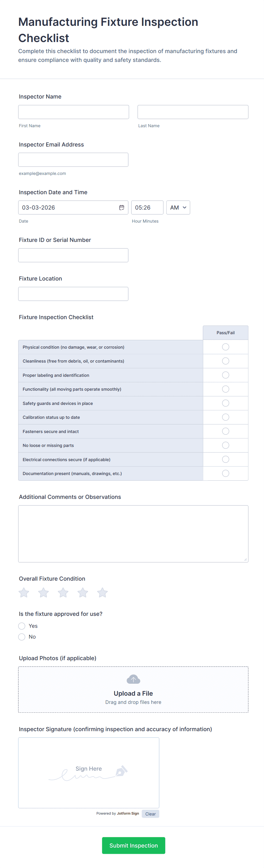
Task: Select the fifth rating star
Action: 102,592
